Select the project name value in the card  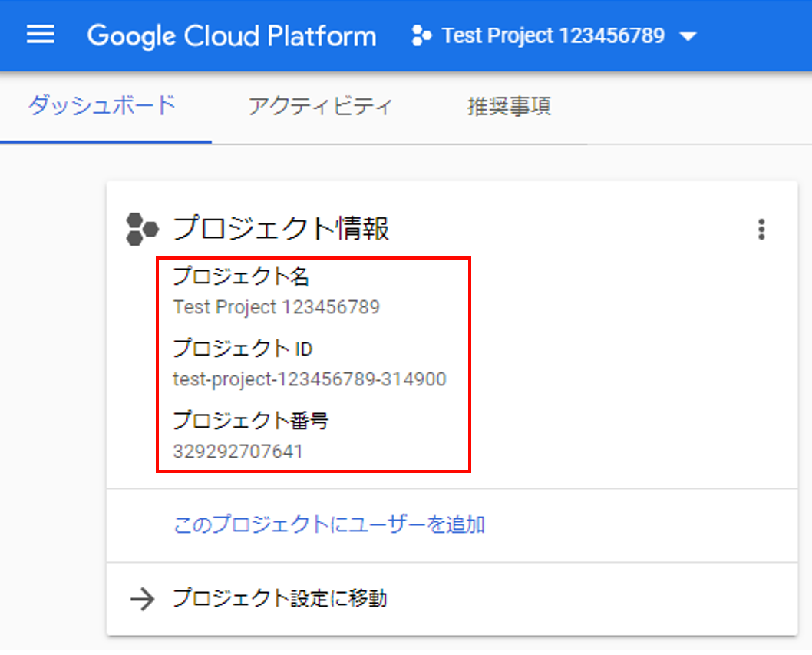276,308
